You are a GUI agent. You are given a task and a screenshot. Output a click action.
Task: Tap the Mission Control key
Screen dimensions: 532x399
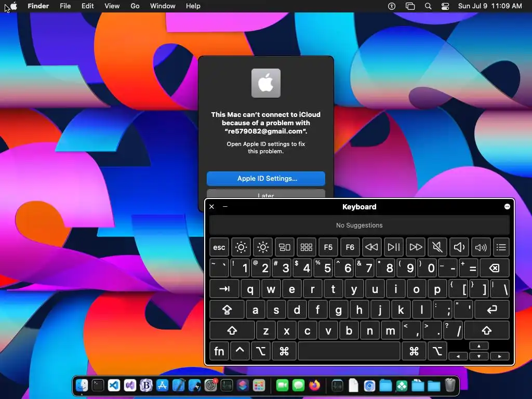(285, 247)
